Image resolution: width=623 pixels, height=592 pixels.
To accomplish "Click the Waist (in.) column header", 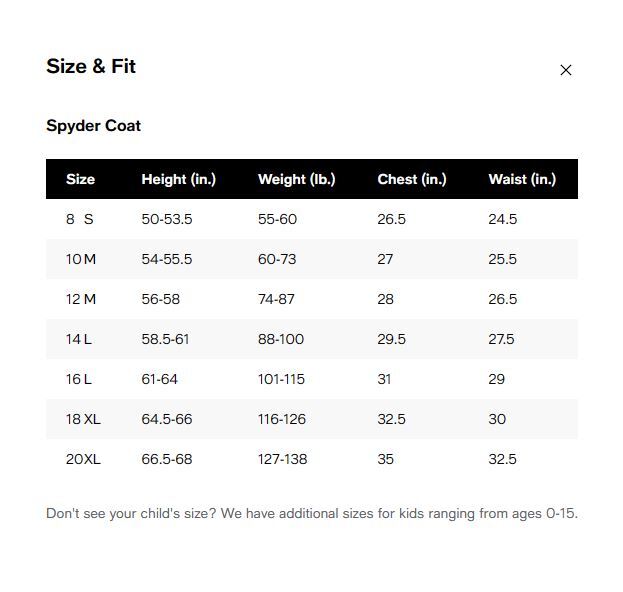I will (x=522, y=180).
